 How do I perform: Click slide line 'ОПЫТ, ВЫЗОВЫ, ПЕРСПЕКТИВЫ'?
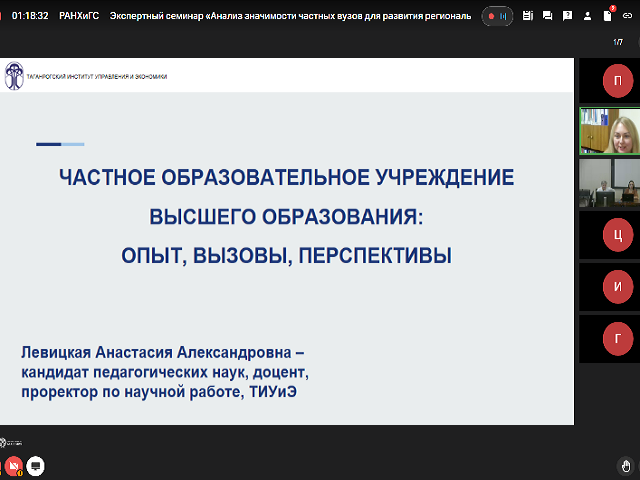287,256
